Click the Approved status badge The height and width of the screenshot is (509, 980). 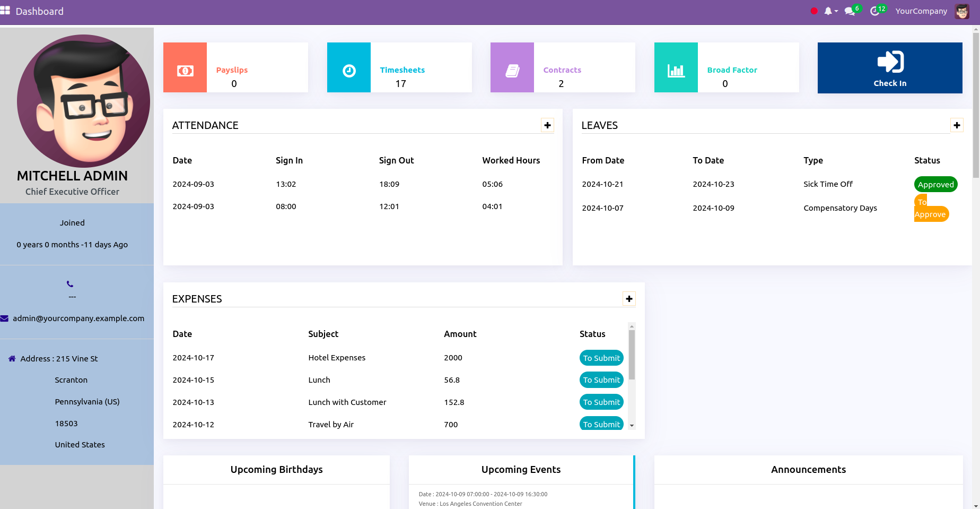(x=935, y=185)
